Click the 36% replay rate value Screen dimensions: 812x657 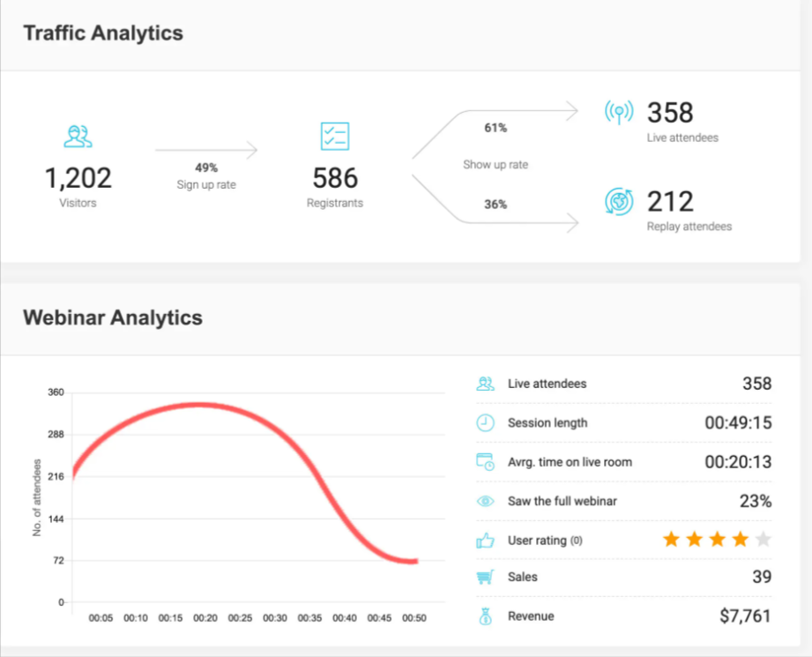coord(495,205)
